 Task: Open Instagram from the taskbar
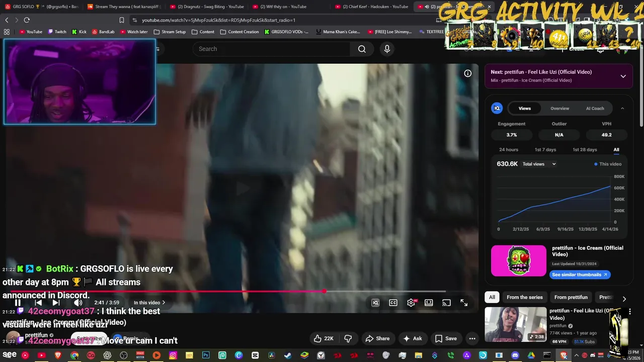click(173, 355)
